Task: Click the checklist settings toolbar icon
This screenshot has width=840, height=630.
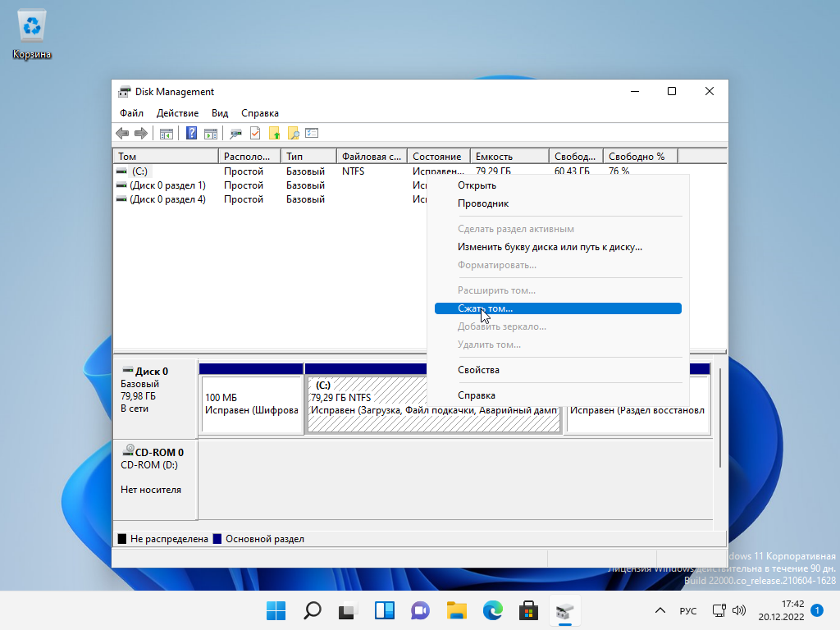Action: (x=312, y=133)
